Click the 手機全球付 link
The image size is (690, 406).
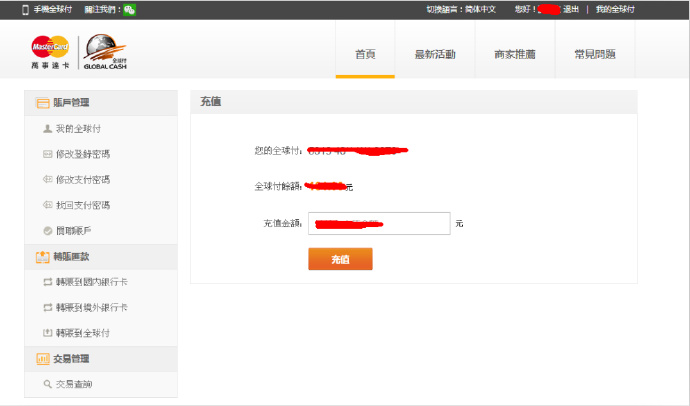pyautogui.click(x=53, y=9)
